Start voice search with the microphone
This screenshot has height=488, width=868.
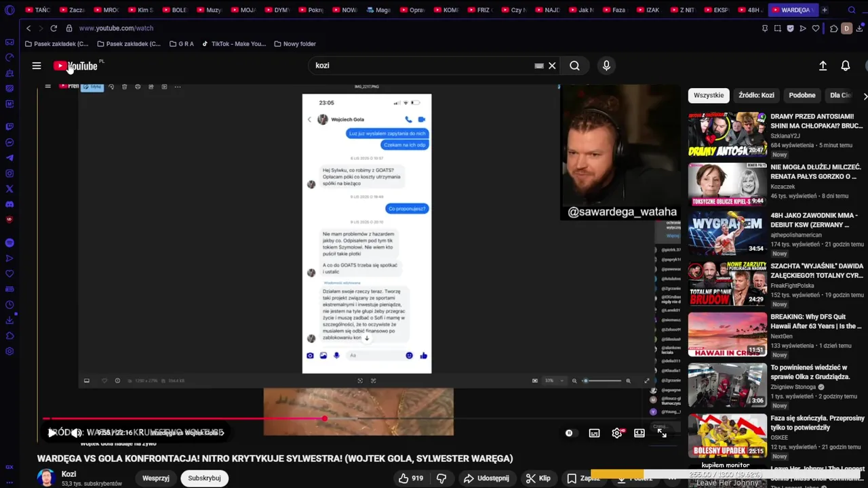pyautogui.click(x=606, y=66)
